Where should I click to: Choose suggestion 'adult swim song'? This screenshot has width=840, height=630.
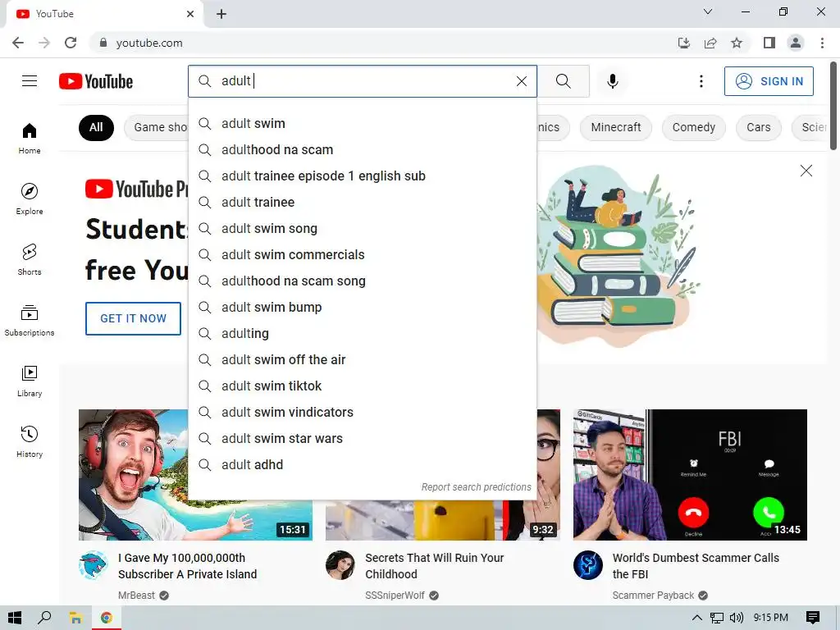[x=362, y=228]
